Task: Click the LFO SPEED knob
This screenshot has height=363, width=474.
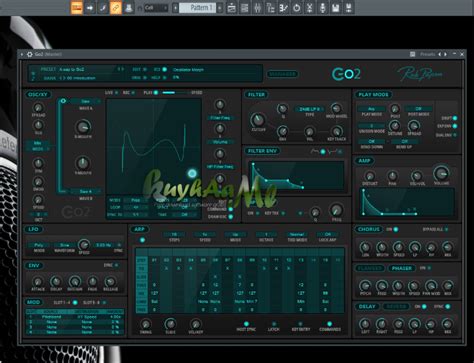Action: pyautogui.click(x=84, y=245)
